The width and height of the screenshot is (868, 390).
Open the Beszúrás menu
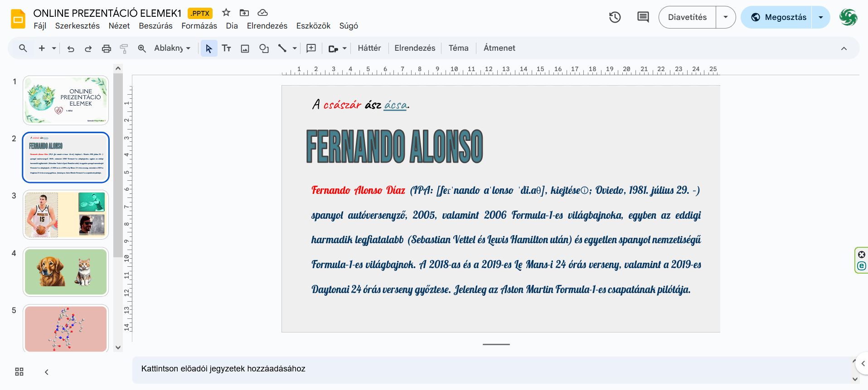point(155,26)
